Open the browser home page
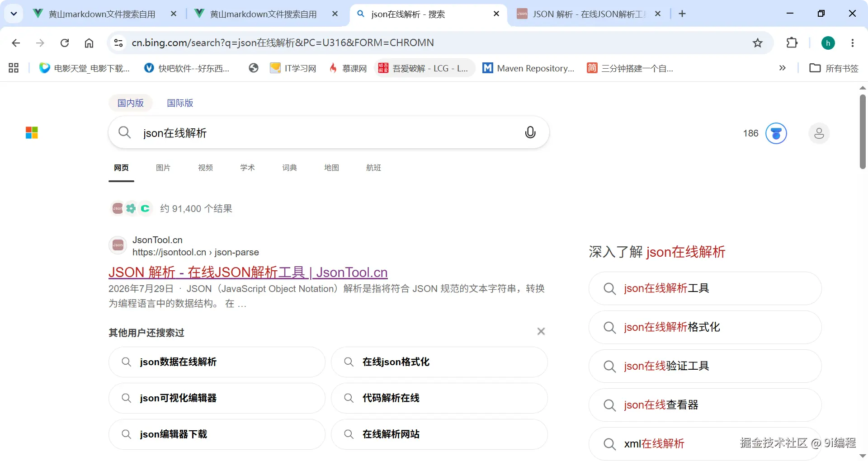This screenshot has width=868, height=461. pos(89,43)
